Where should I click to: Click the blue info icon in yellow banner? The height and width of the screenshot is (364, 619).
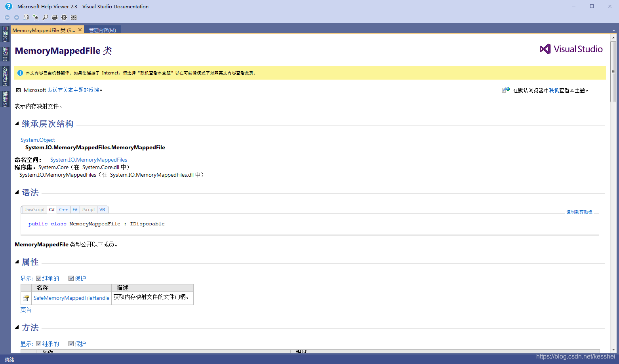coord(20,73)
